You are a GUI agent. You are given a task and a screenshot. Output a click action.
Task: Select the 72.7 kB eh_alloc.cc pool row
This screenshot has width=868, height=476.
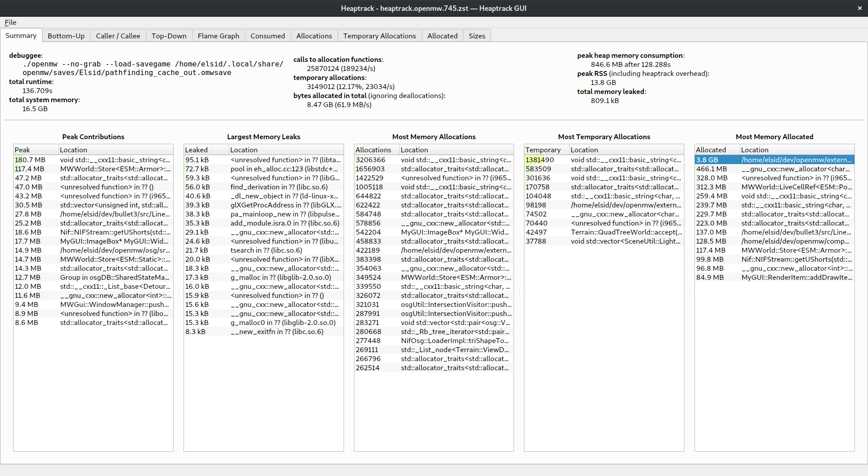coord(264,169)
